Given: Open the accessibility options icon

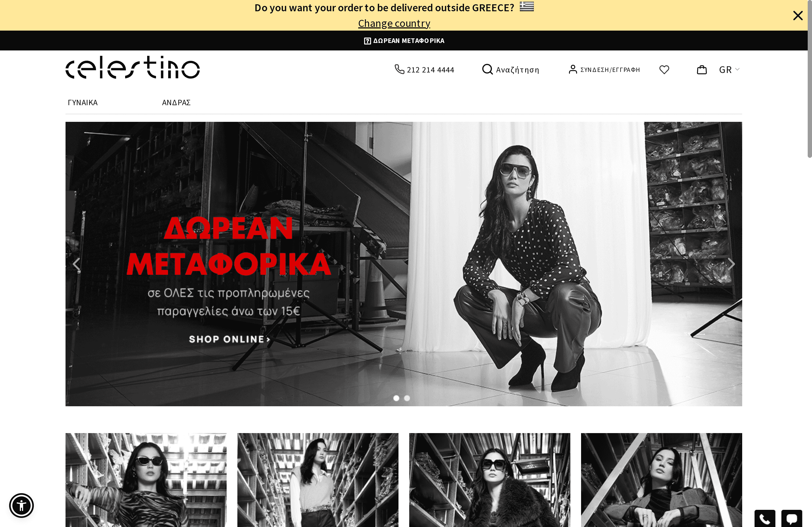Looking at the screenshot, I should pyautogui.click(x=21, y=506).
